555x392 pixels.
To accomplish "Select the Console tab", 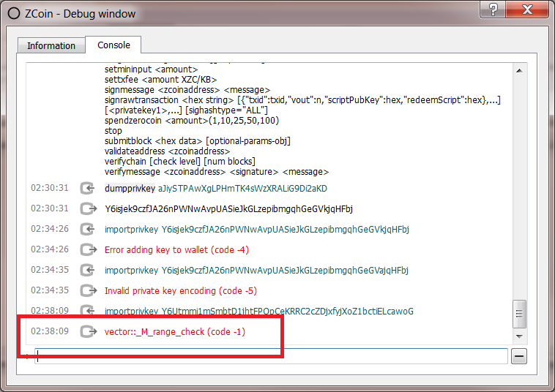I will pos(113,45).
